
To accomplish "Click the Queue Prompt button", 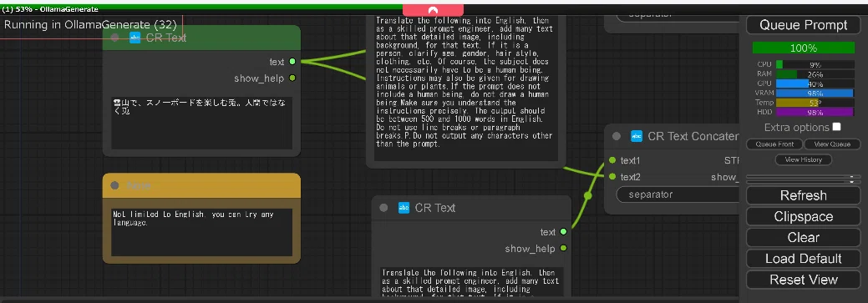I will (803, 25).
